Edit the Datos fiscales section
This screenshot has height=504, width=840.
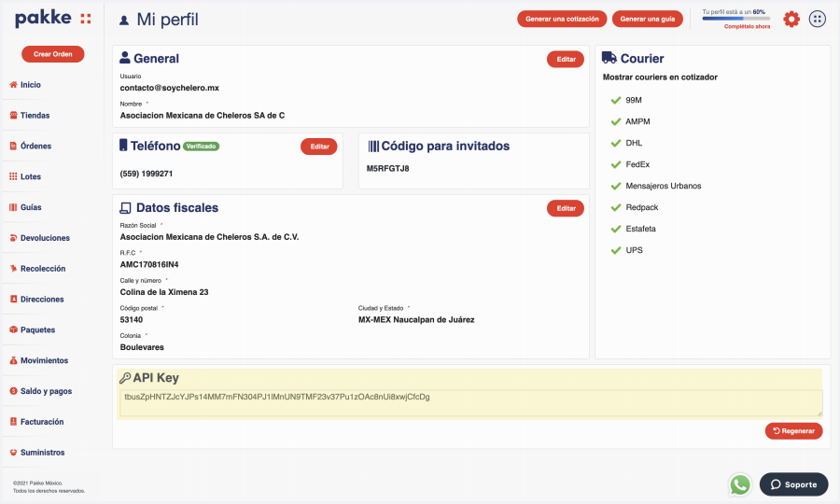566,208
